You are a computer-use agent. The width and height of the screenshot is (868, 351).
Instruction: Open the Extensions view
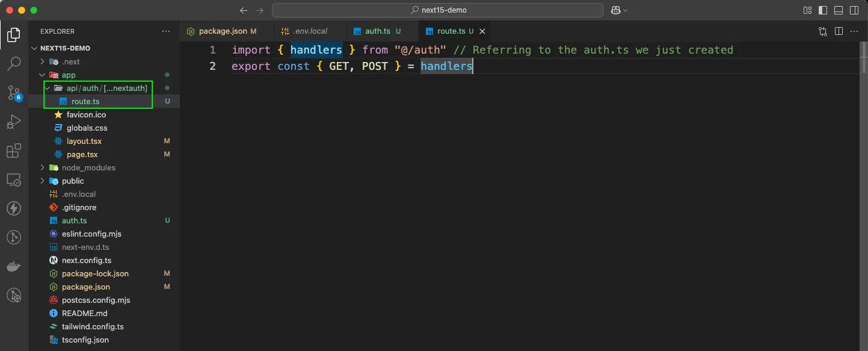(14, 151)
